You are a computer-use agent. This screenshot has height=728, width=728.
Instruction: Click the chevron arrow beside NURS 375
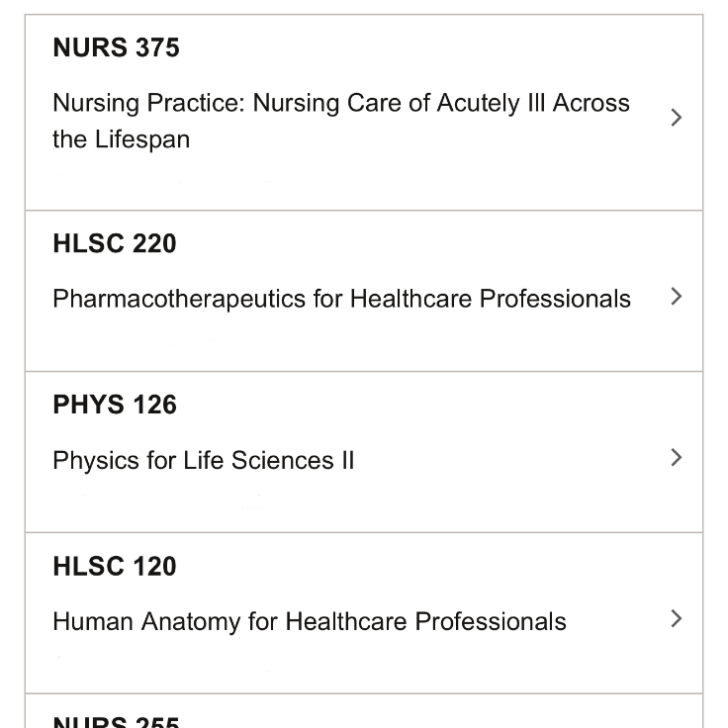point(677,118)
